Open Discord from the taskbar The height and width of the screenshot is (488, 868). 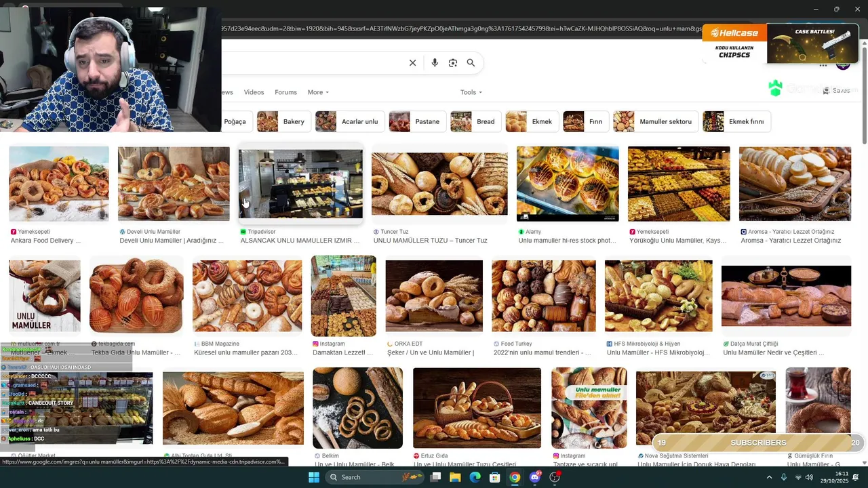point(535,477)
